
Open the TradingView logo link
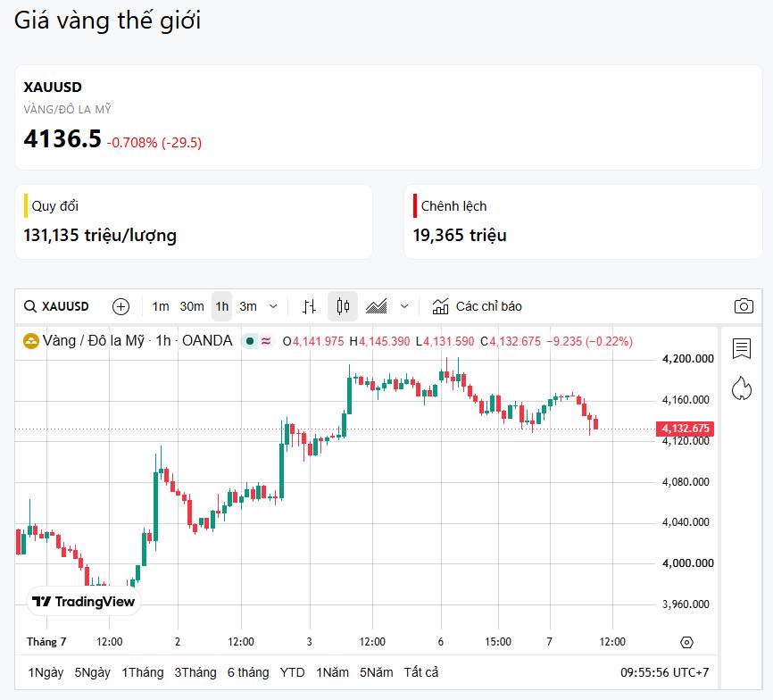click(x=83, y=602)
